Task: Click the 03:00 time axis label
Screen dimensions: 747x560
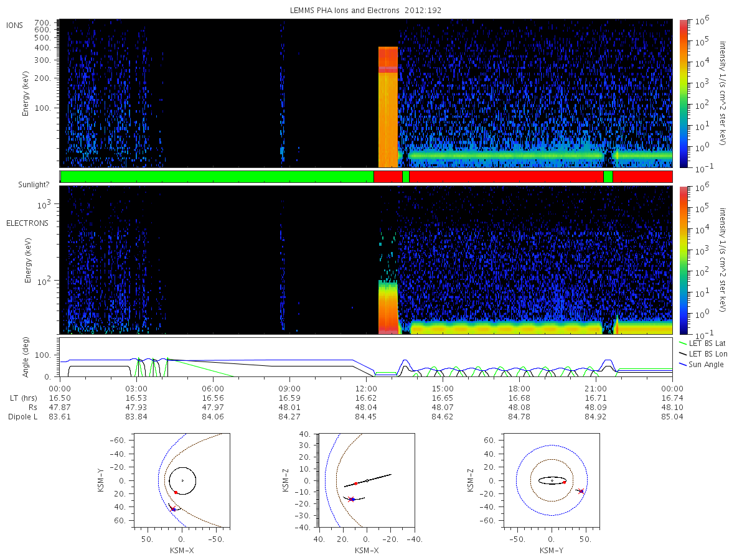Action: [x=136, y=388]
